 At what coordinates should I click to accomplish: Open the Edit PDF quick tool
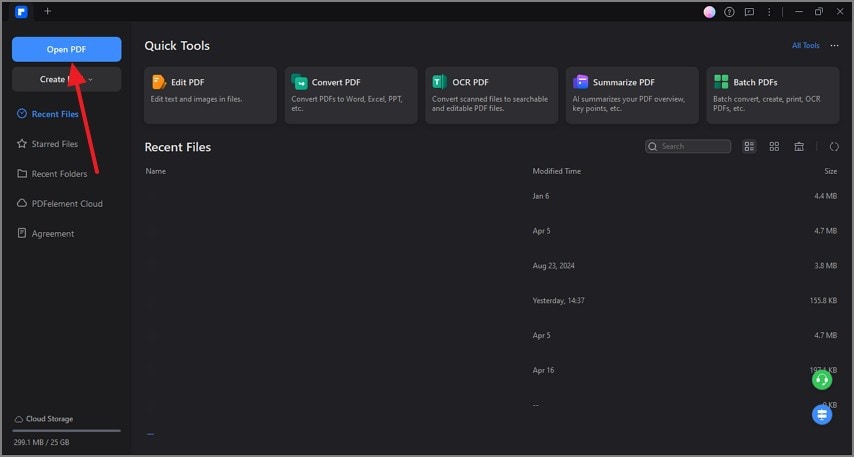210,95
